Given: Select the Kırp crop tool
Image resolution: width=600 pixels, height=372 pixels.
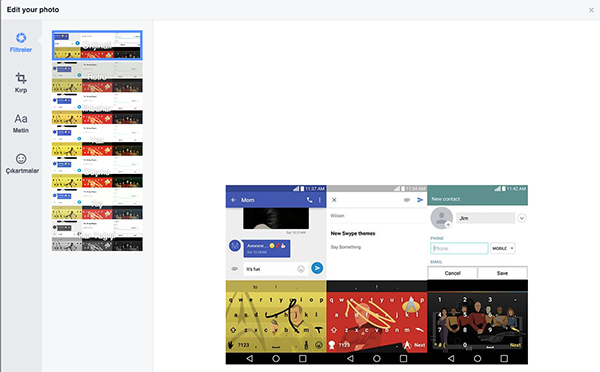Looking at the screenshot, I should (21, 82).
